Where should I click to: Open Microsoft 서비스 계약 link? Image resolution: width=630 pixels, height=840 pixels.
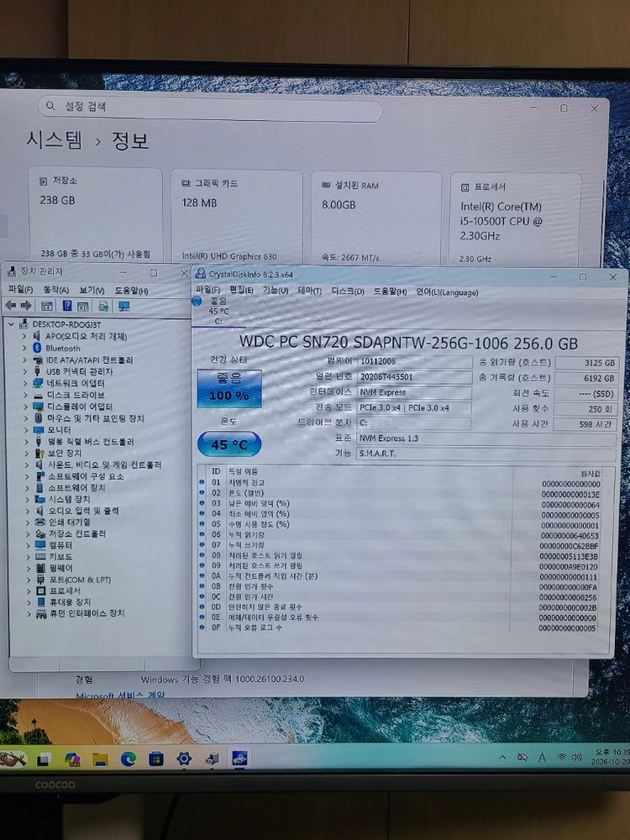pos(120,696)
